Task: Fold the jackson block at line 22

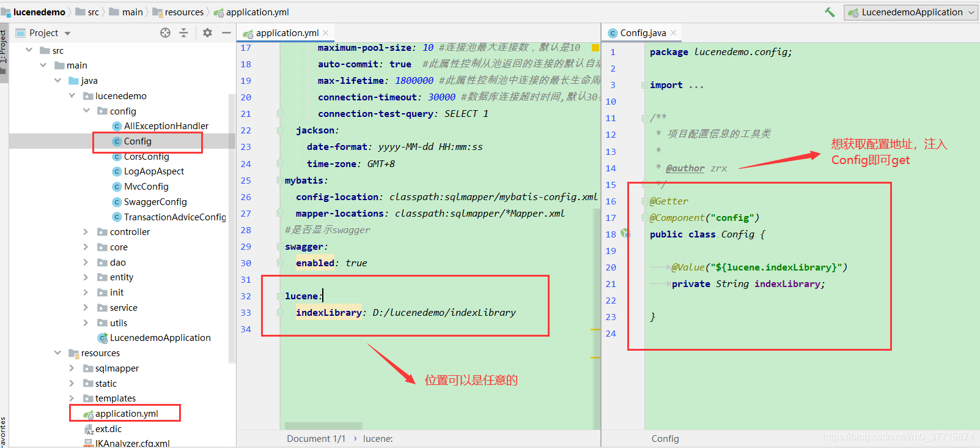Action: (x=279, y=130)
